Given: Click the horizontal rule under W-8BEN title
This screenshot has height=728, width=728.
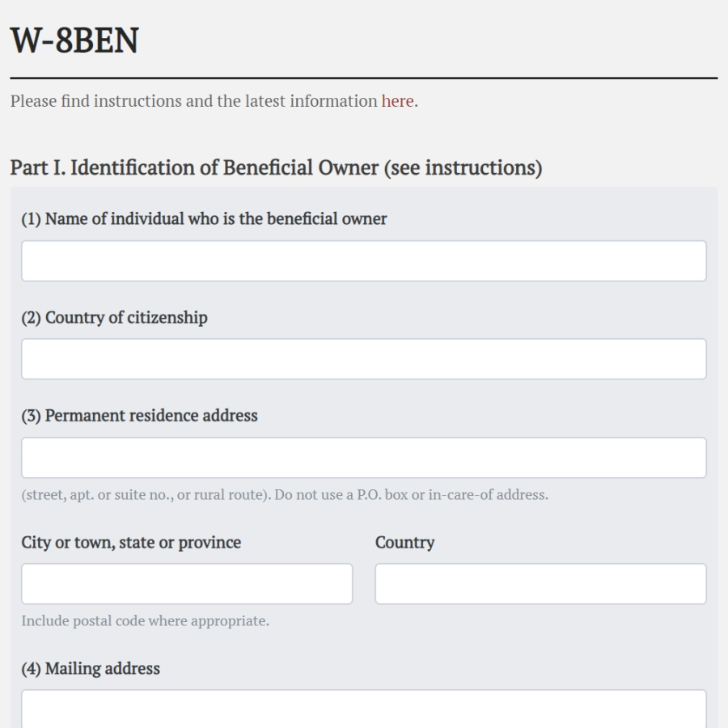Looking at the screenshot, I should pyautogui.click(x=364, y=78).
